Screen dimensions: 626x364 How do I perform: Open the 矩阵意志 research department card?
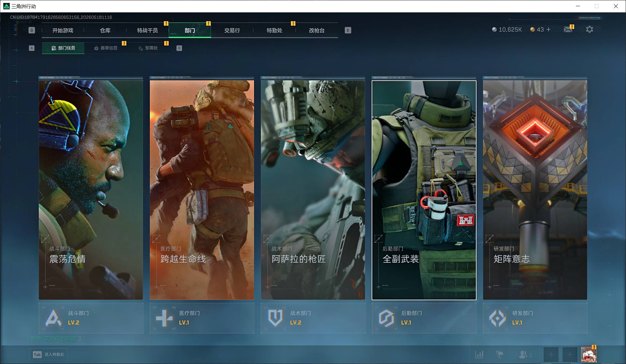(x=535, y=190)
